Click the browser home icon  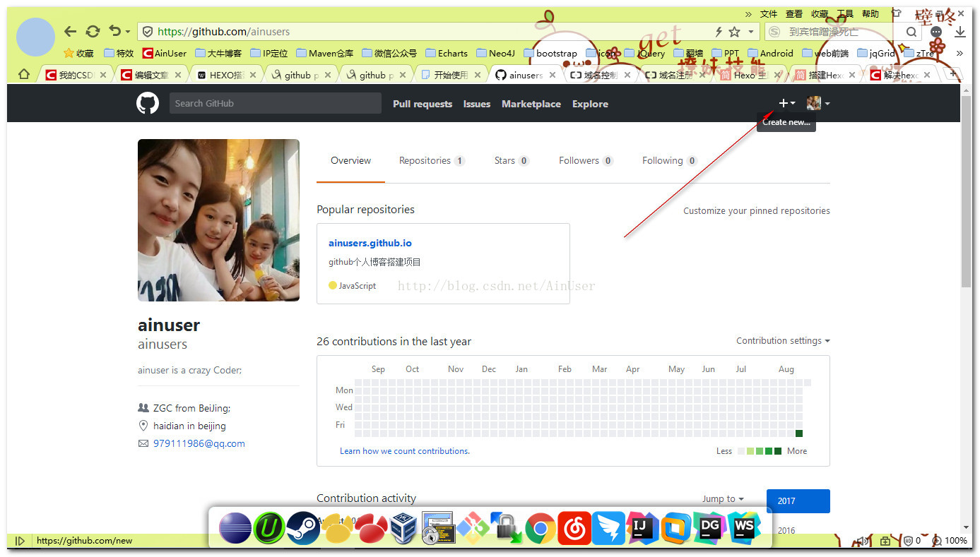tap(23, 74)
